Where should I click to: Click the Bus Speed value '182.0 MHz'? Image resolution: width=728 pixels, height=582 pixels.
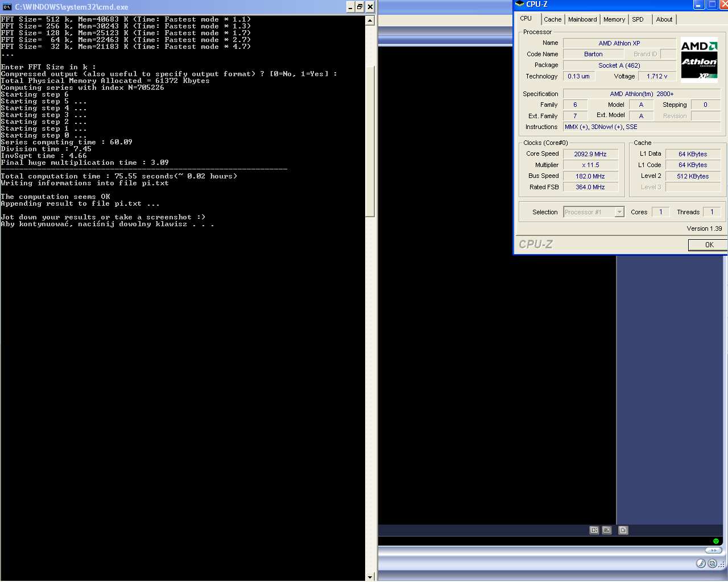click(x=590, y=176)
